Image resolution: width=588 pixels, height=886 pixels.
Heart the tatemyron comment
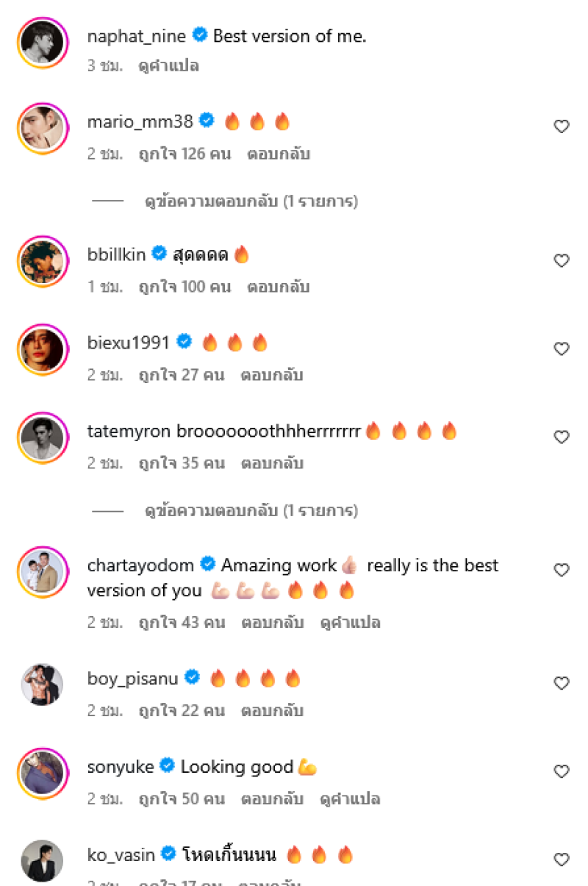(562, 437)
